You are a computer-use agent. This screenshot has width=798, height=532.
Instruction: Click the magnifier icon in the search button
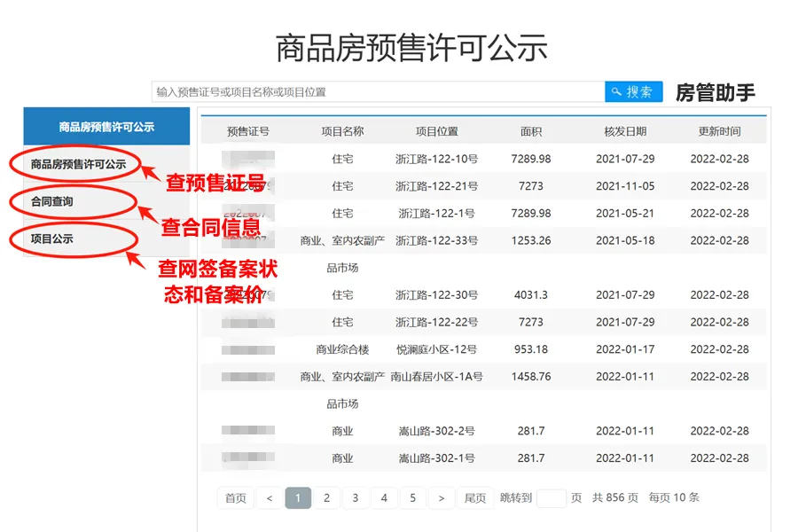(615, 91)
